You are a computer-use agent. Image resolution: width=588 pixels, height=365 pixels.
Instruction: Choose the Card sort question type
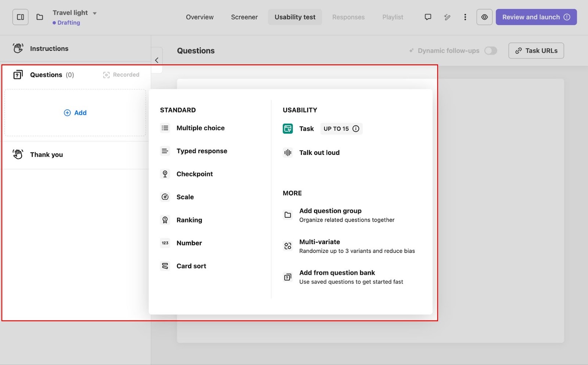tap(191, 266)
